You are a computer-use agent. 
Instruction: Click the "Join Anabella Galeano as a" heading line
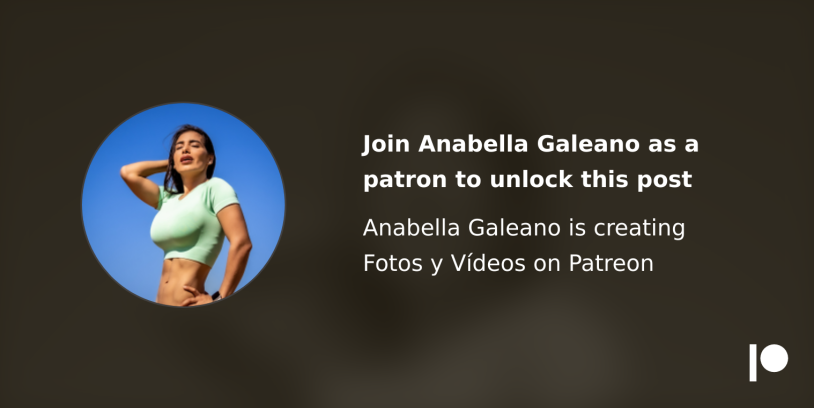tap(531, 144)
